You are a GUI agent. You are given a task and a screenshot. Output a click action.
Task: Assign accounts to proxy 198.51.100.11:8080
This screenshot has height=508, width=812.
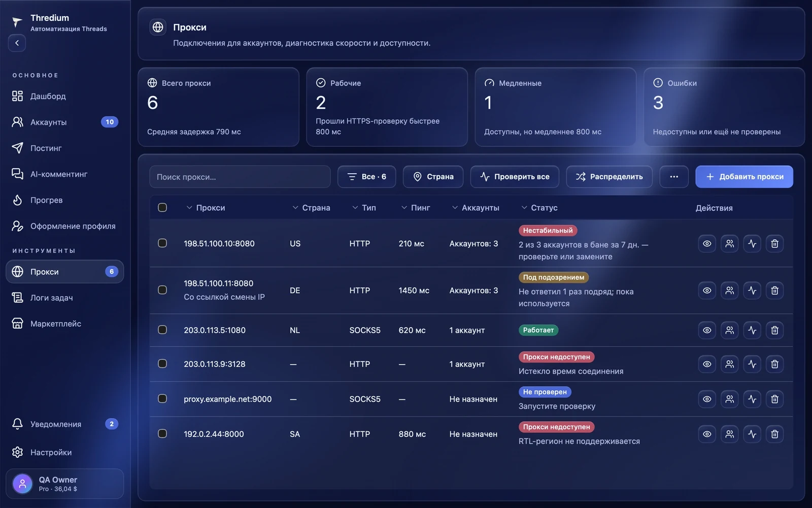[729, 291]
